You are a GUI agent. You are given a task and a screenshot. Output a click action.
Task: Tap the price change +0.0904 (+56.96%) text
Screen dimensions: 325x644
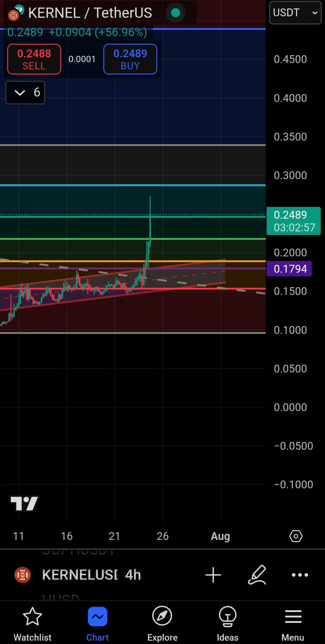(98, 32)
